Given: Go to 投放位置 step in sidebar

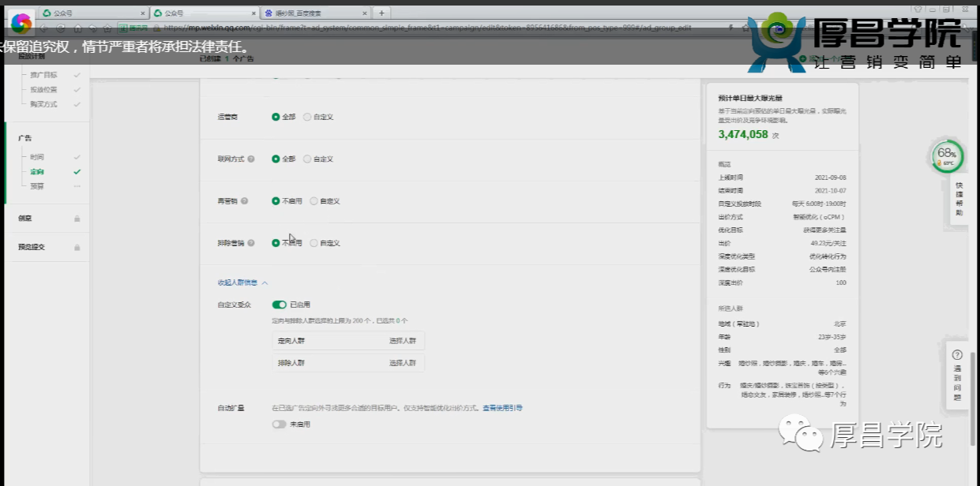Looking at the screenshot, I should 43,89.
